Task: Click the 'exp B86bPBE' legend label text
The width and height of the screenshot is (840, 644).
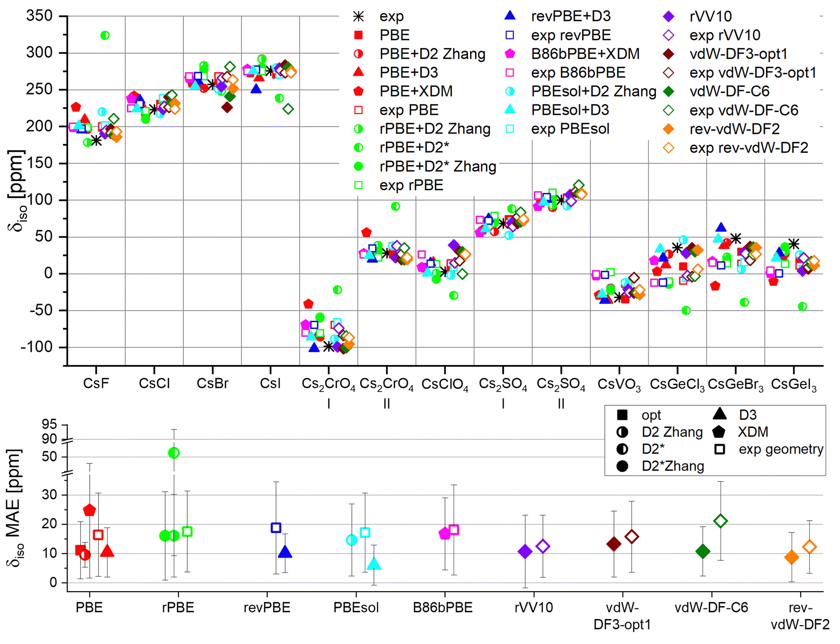Action: pyautogui.click(x=578, y=73)
